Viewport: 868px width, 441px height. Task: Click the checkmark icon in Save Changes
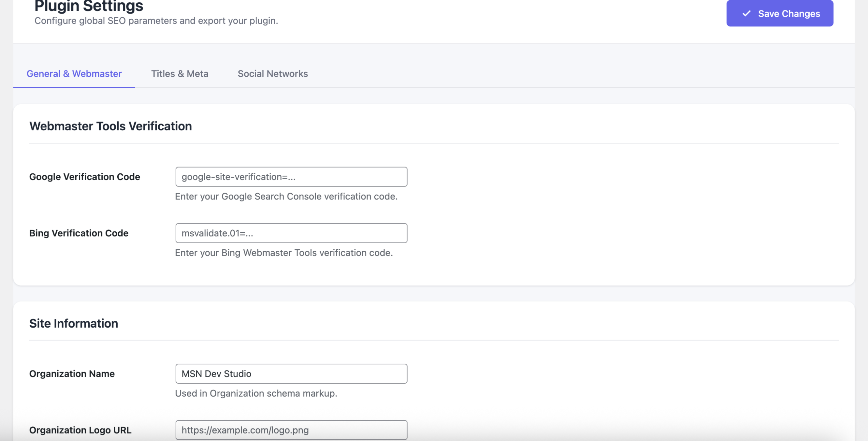(x=746, y=14)
